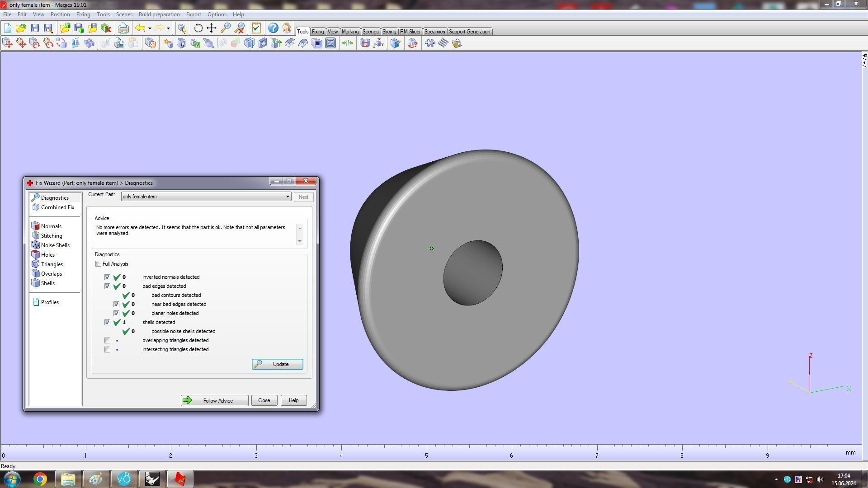The width and height of the screenshot is (868, 488).
Task: Select the Rotate view tool
Action: click(x=198, y=28)
